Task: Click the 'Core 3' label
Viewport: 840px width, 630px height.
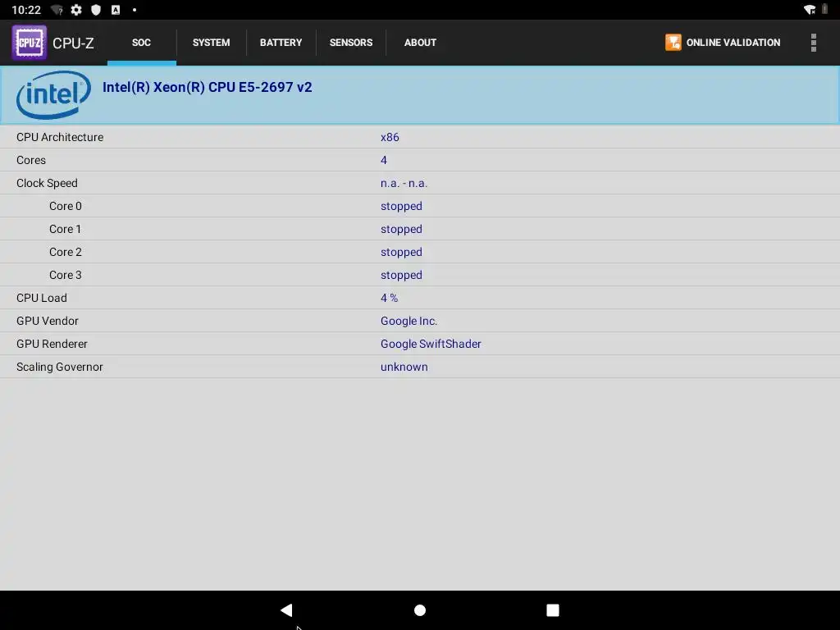Action: click(x=66, y=276)
